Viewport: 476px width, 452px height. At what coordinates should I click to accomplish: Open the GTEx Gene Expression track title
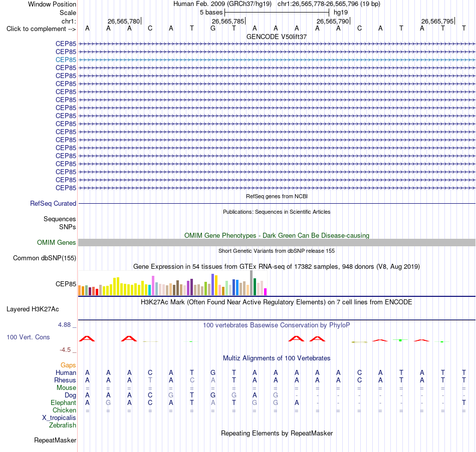[x=277, y=266]
